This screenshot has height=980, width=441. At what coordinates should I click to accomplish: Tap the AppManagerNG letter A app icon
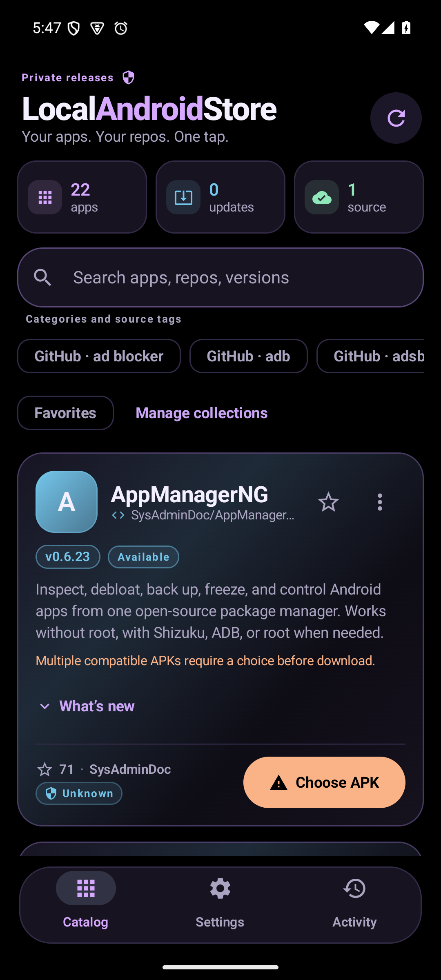[x=67, y=502]
